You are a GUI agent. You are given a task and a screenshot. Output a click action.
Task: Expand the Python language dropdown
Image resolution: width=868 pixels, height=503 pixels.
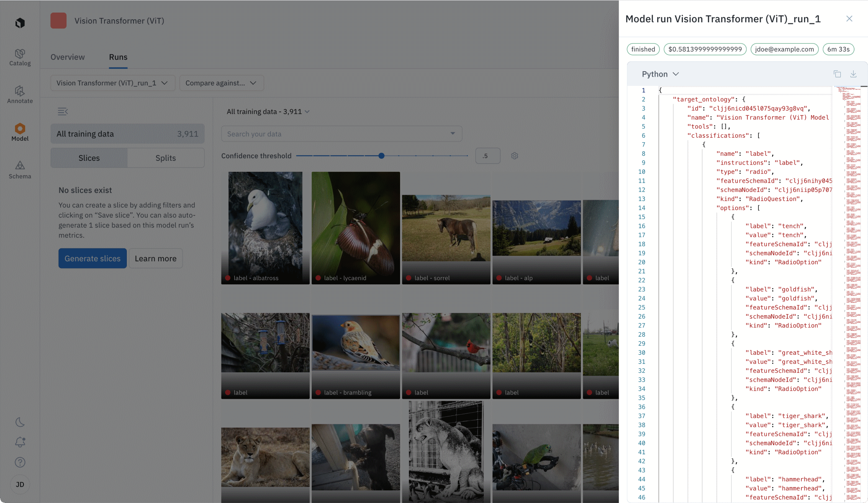pyautogui.click(x=660, y=74)
